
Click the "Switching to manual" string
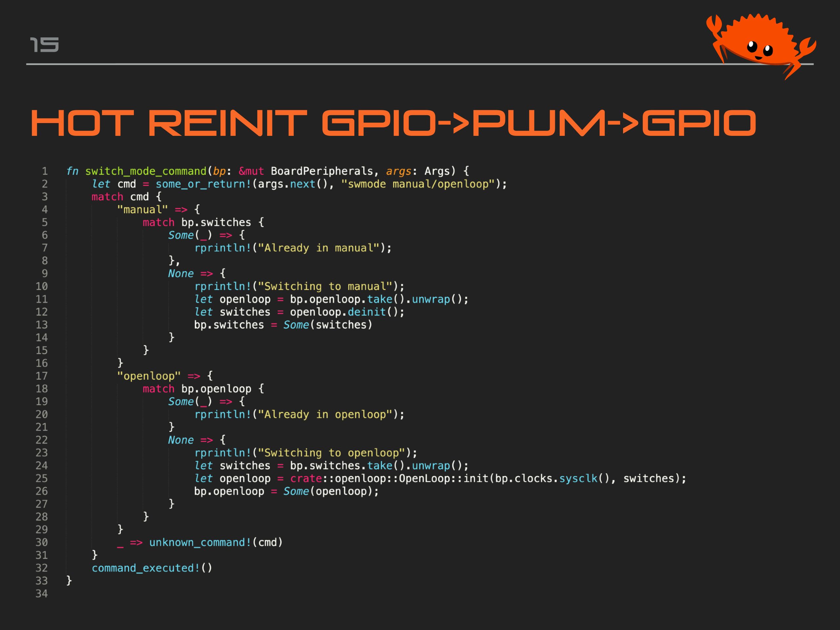pos(325,286)
